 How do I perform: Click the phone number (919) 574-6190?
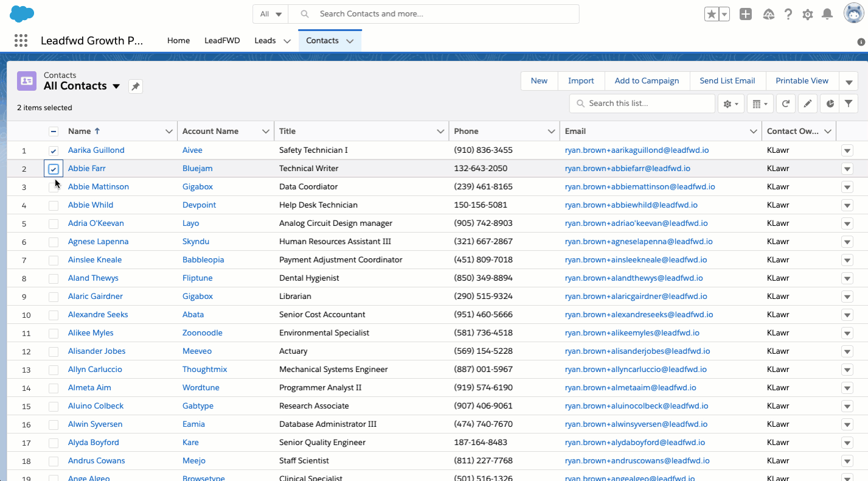[x=484, y=388]
